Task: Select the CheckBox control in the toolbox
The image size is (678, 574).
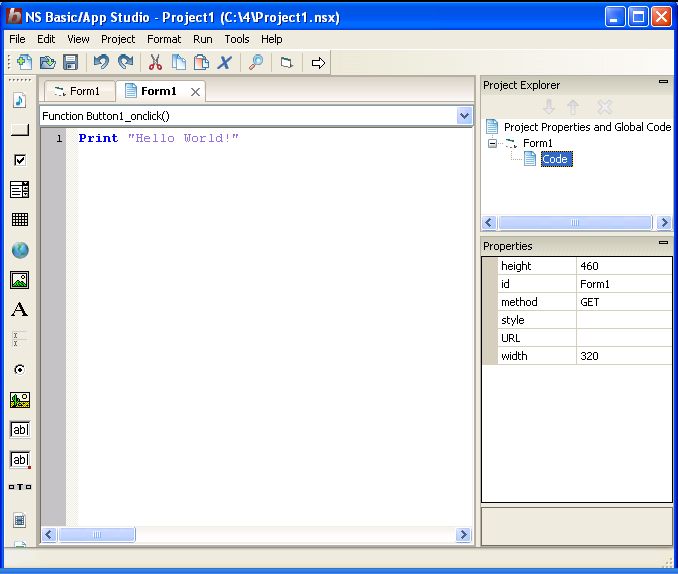Action: click(19, 160)
